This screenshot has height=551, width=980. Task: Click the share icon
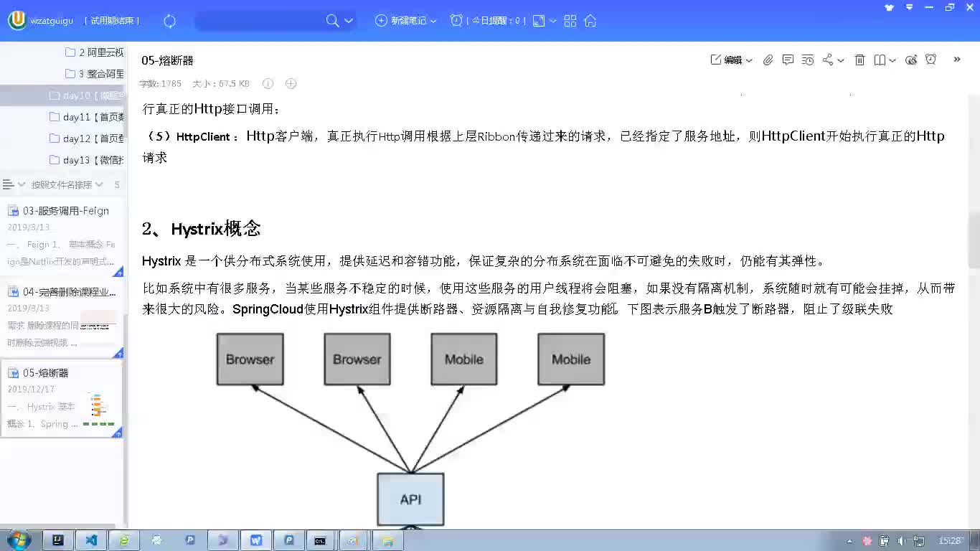coord(828,60)
